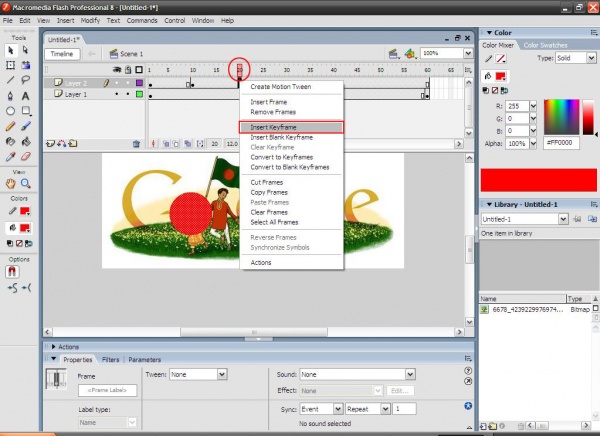The height and width of the screenshot is (436, 600).
Task: Select the Lasso tool
Action: click(x=26, y=80)
